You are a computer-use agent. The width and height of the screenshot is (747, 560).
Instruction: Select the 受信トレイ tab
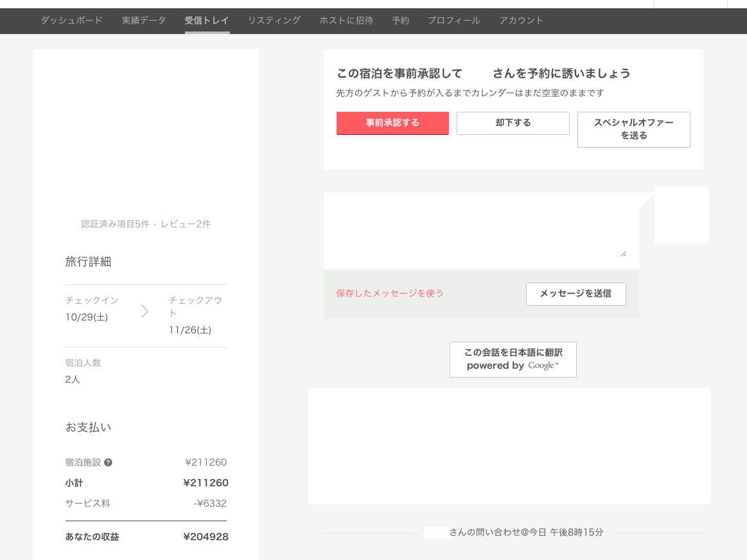[207, 21]
